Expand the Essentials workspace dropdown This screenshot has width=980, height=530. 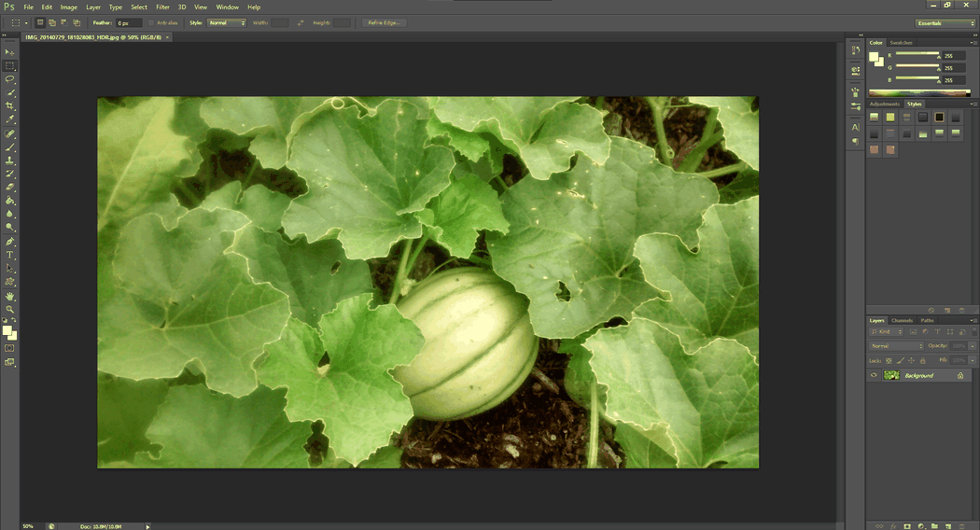pos(945,22)
